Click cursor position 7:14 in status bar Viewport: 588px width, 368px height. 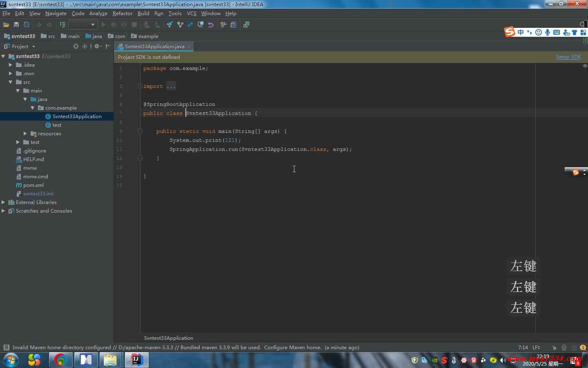523,348
